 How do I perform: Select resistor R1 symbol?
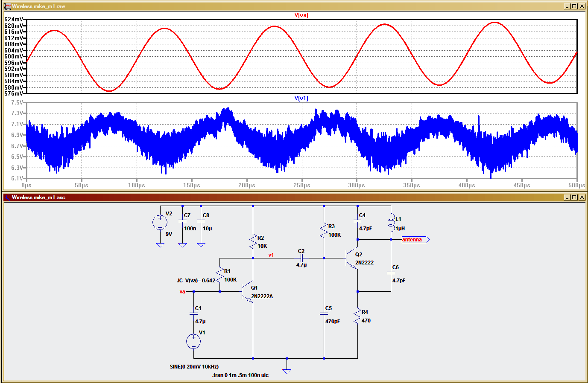tap(220, 275)
